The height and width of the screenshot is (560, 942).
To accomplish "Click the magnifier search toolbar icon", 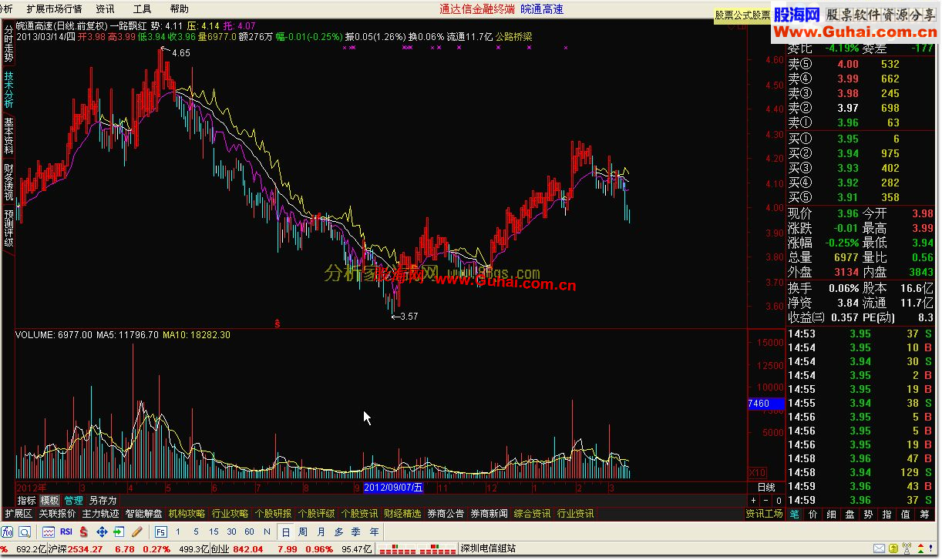I will (x=25, y=531).
